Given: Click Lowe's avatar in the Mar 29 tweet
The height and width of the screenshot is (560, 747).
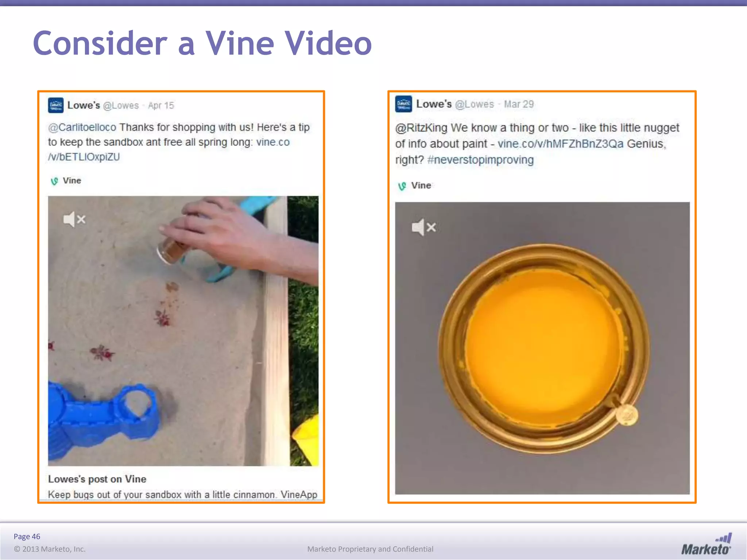Looking at the screenshot, I should tap(404, 104).
